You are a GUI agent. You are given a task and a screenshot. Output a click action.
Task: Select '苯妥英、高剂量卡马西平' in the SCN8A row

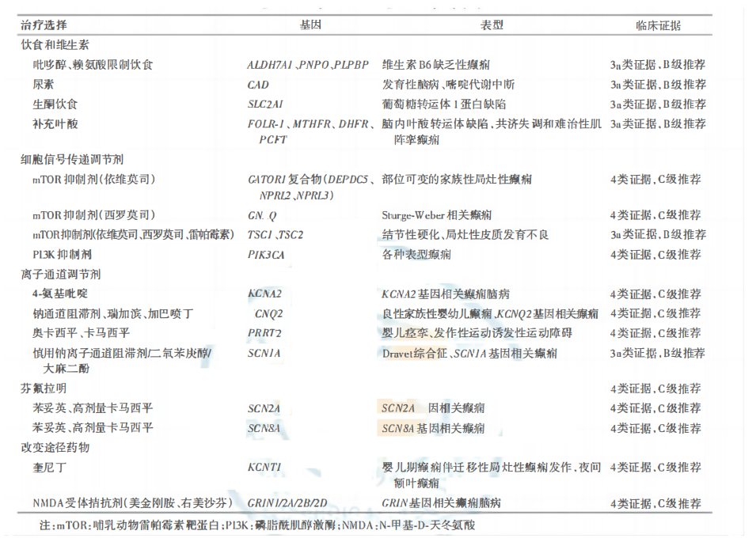tap(93, 428)
